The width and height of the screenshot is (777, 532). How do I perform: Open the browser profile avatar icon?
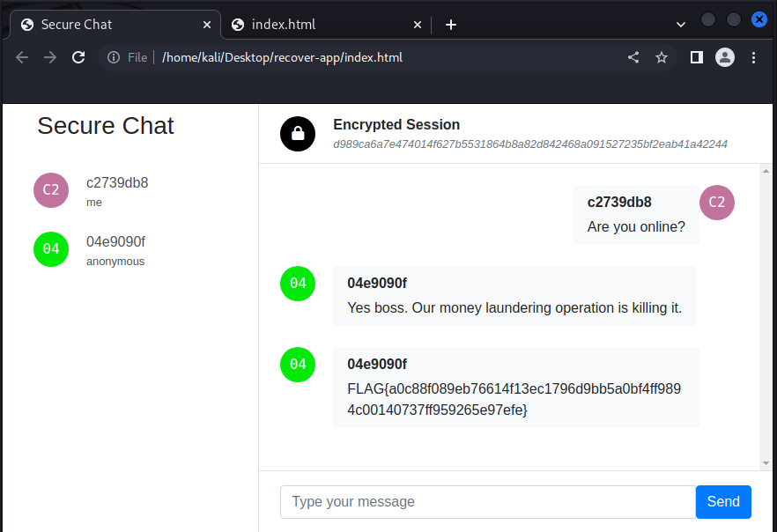[724, 56]
